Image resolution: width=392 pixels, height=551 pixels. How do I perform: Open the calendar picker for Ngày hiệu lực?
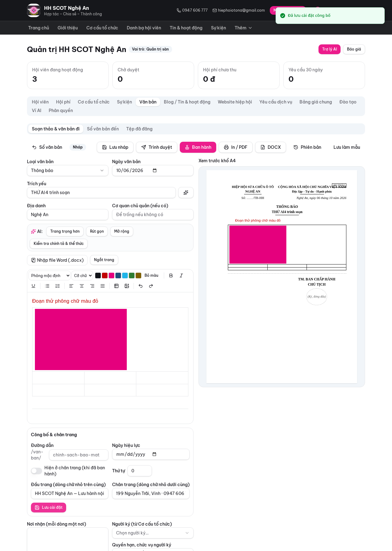(154, 454)
